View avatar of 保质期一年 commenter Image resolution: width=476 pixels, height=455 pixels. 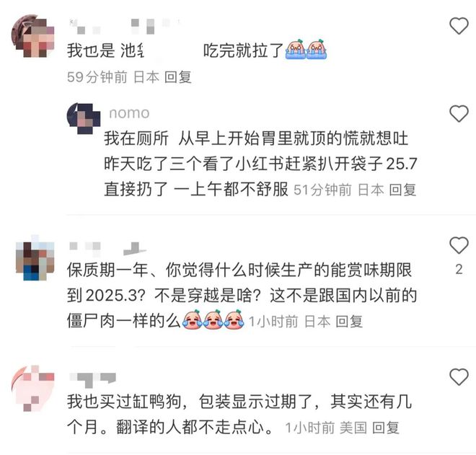click(35, 257)
